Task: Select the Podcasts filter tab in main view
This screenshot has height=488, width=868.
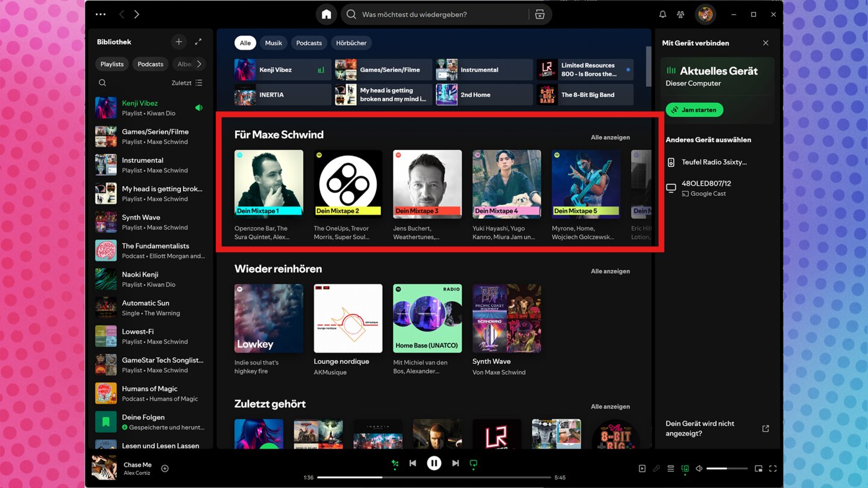Action: point(309,43)
